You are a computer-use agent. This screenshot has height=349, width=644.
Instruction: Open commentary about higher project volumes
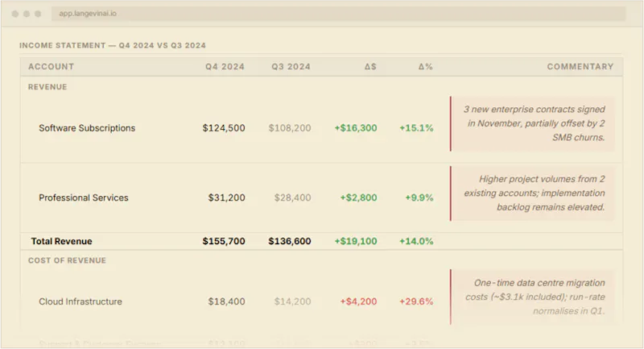(x=533, y=193)
